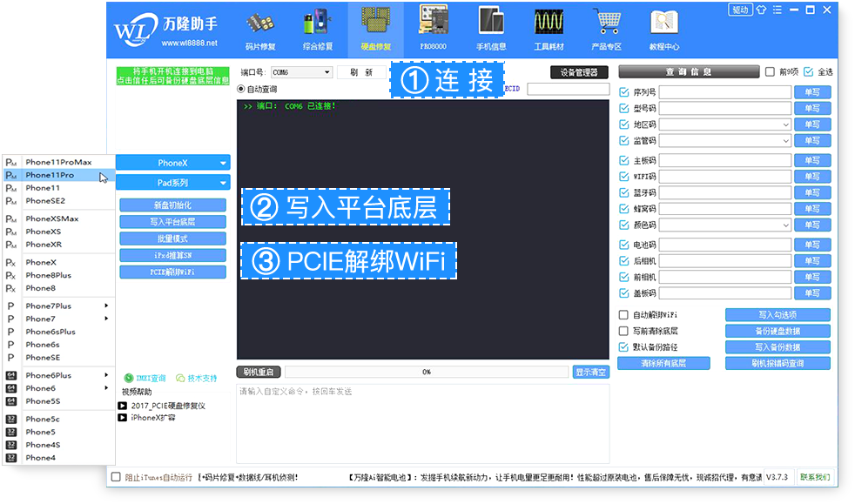Click the 批量模式 button
The height and width of the screenshot is (504, 855).
[x=173, y=239]
